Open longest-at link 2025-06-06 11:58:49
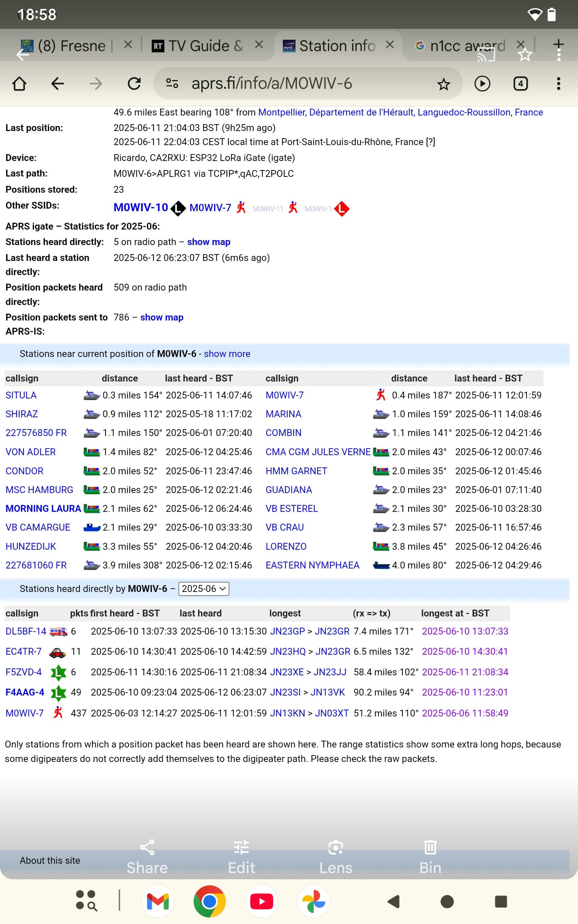 pos(465,713)
